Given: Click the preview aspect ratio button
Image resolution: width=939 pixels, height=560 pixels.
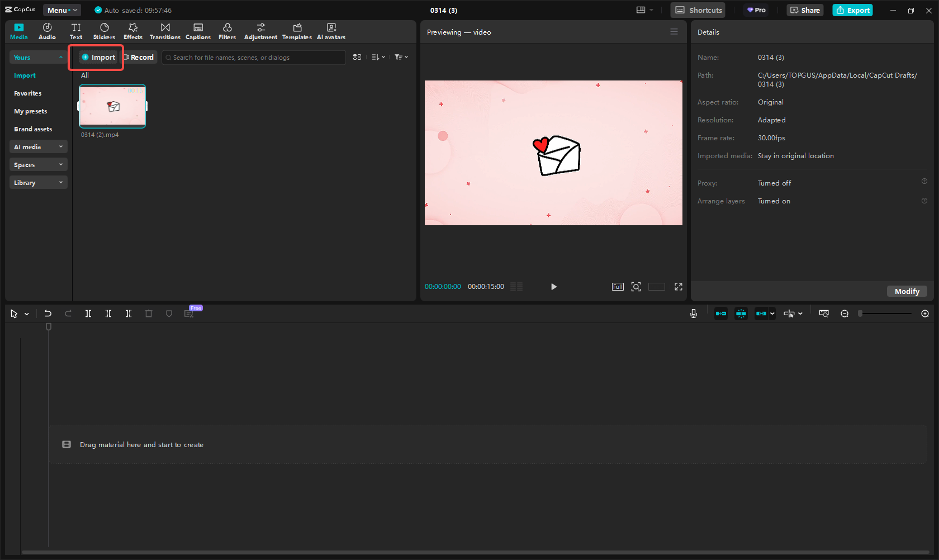Looking at the screenshot, I should (x=656, y=287).
